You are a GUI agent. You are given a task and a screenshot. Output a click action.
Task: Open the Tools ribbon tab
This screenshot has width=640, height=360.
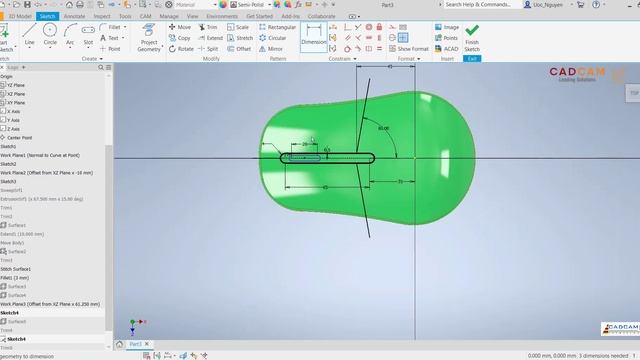(x=125, y=16)
